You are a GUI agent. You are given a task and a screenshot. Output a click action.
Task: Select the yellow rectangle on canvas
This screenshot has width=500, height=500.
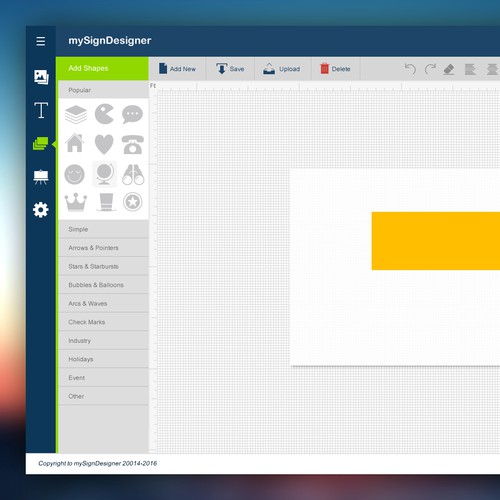(436, 241)
